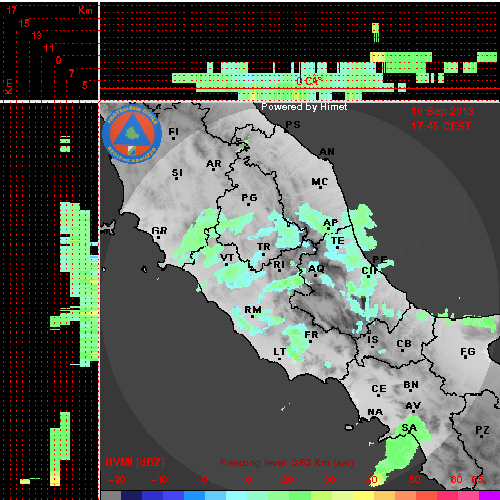Select the SI city label
This screenshot has width=500, height=500.
(177, 173)
